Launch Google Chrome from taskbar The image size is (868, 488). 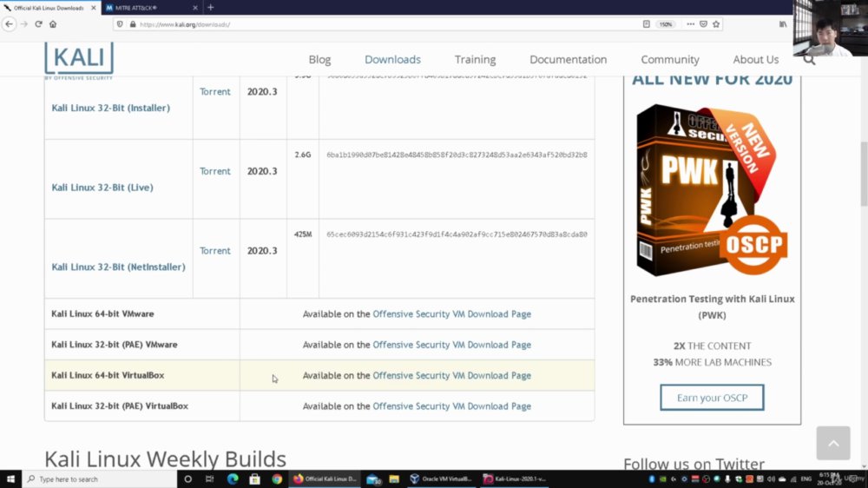277,479
